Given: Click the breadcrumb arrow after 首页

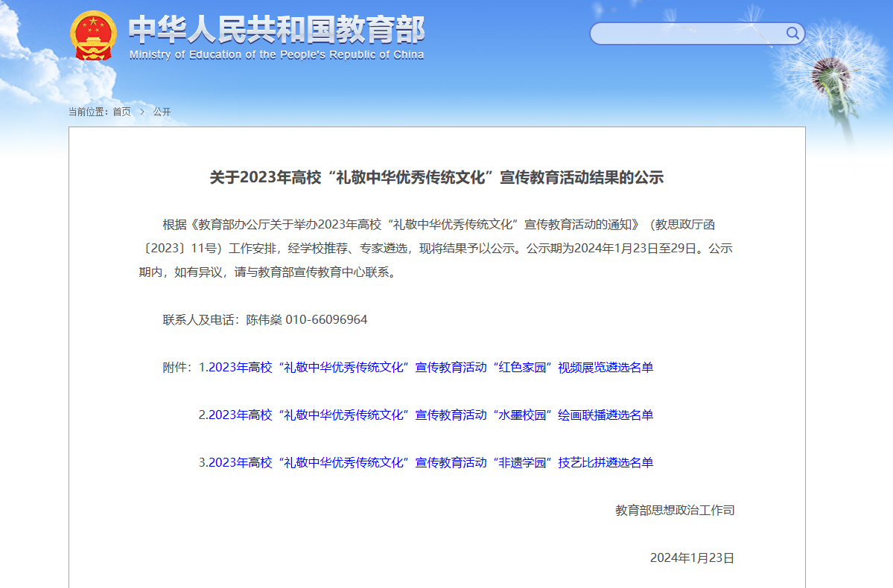Looking at the screenshot, I should (142, 112).
